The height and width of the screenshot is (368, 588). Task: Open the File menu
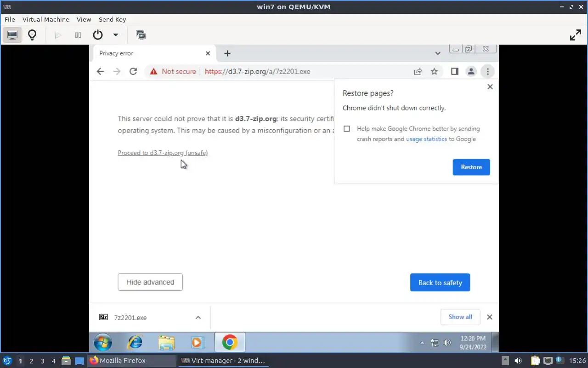[x=10, y=19]
